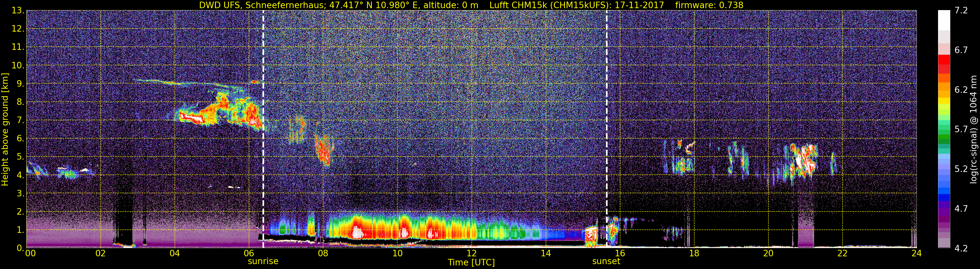Screen dimensions: 980x269
Task: Click the white top segment of the colorbar
Action: (x=944, y=20)
